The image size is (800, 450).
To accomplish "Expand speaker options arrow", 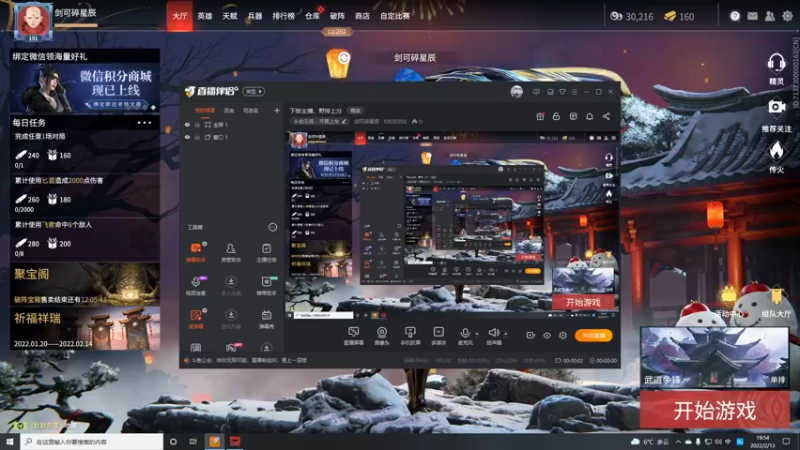I will (506, 334).
